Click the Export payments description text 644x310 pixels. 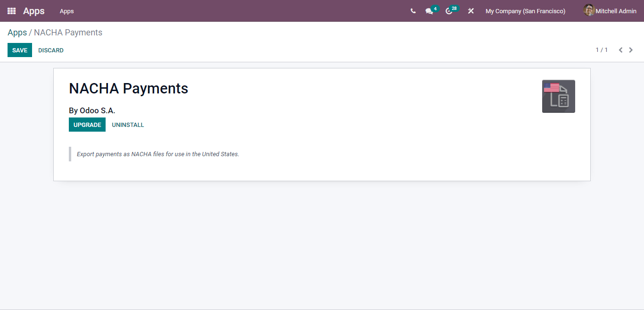click(x=158, y=154)
